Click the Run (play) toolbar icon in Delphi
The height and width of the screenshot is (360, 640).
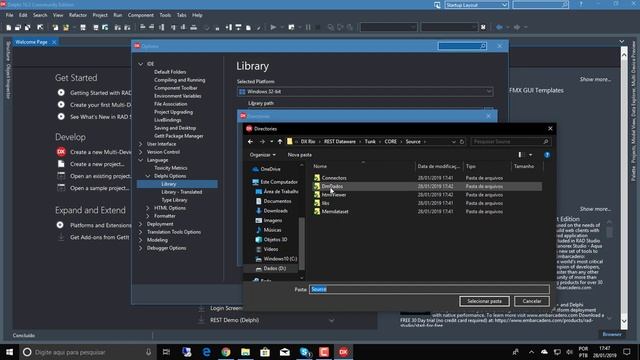click(x=273, y=27)
